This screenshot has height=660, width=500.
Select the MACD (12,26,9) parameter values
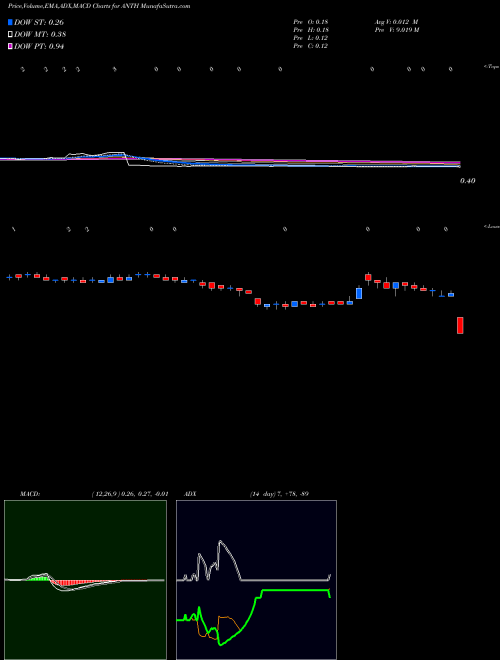tap(130, 494)
